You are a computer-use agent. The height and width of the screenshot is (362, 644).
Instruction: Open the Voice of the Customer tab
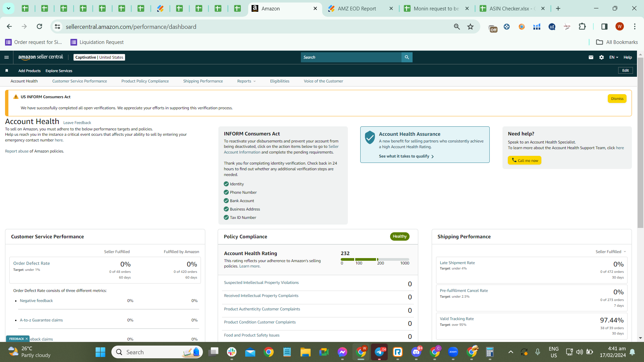pos(323,81)
